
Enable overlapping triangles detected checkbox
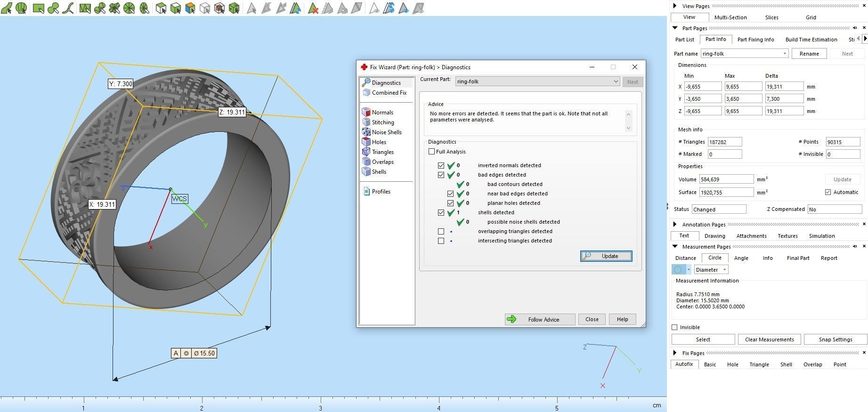441,231
